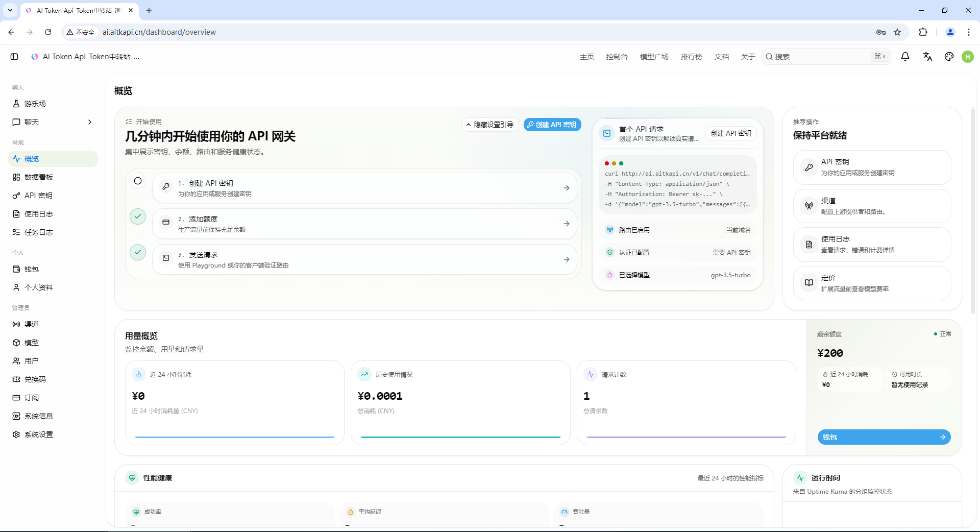The width and height of the screenshot is (980, 532).
Task: Open the green H user avatar
Action: [968, 57]
